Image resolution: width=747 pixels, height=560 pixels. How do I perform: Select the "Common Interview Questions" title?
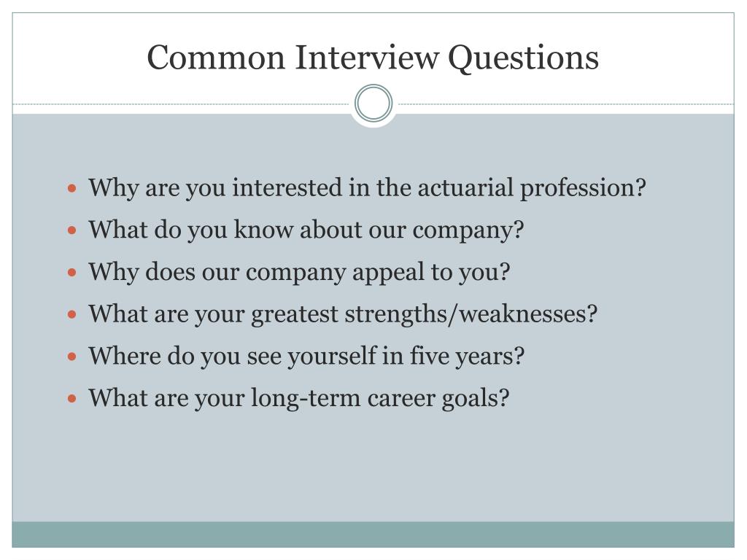373,57
